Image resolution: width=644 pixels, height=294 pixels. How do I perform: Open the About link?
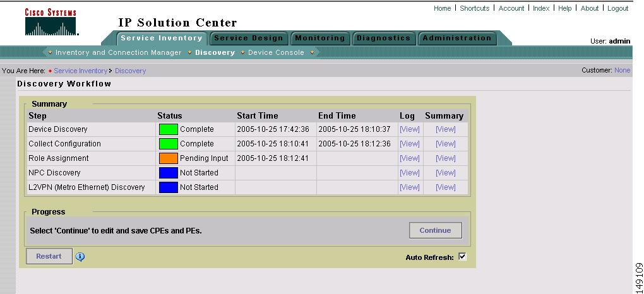pyautogui.click(x=589, y=8)
